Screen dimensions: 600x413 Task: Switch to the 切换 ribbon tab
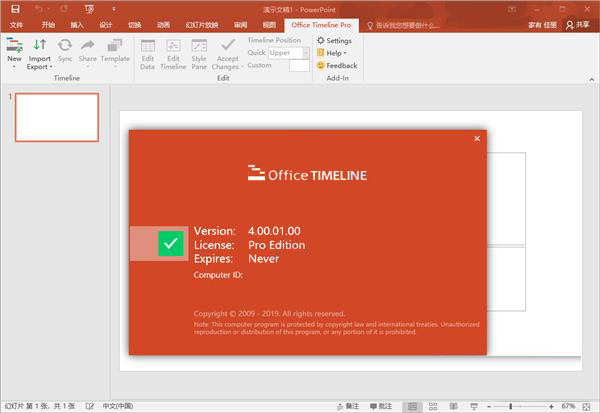click(134, 25)
